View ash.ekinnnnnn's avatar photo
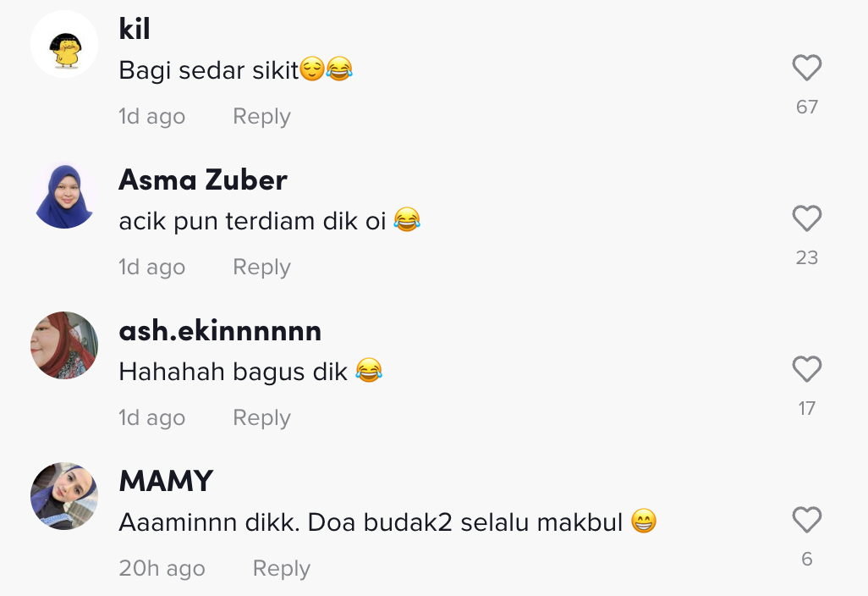 64,345
